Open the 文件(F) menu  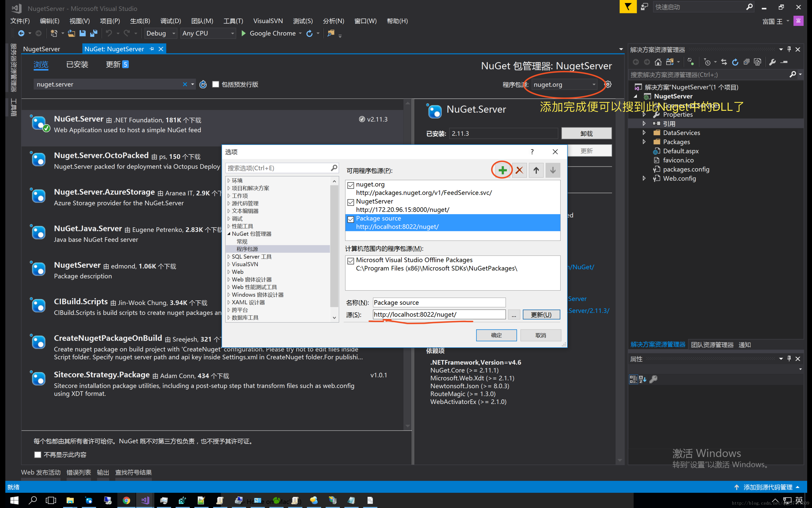[20, 21]
